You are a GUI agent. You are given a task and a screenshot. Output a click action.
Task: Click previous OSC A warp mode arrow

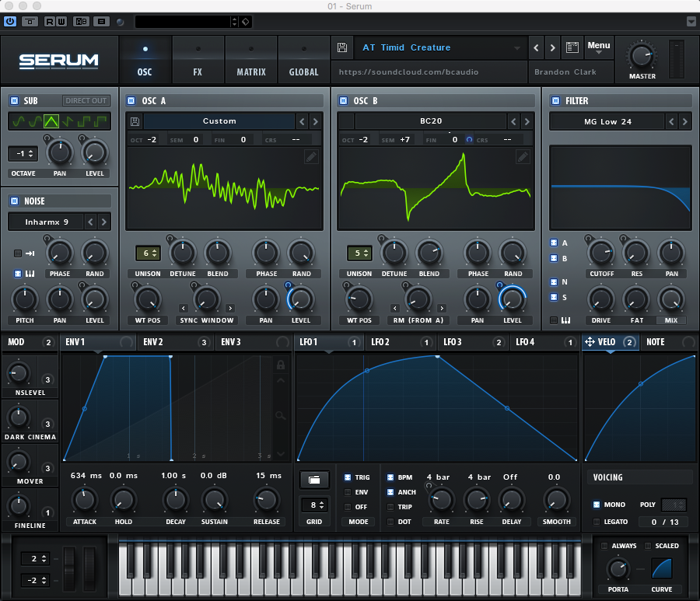pyautogui.click(x=184, y=309)
